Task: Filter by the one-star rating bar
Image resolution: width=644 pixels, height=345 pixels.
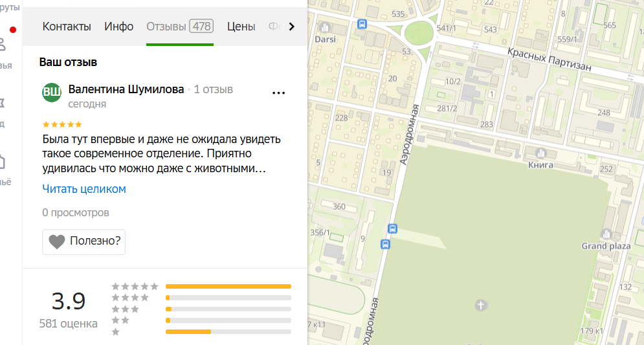Action: (x=228, y=332)
